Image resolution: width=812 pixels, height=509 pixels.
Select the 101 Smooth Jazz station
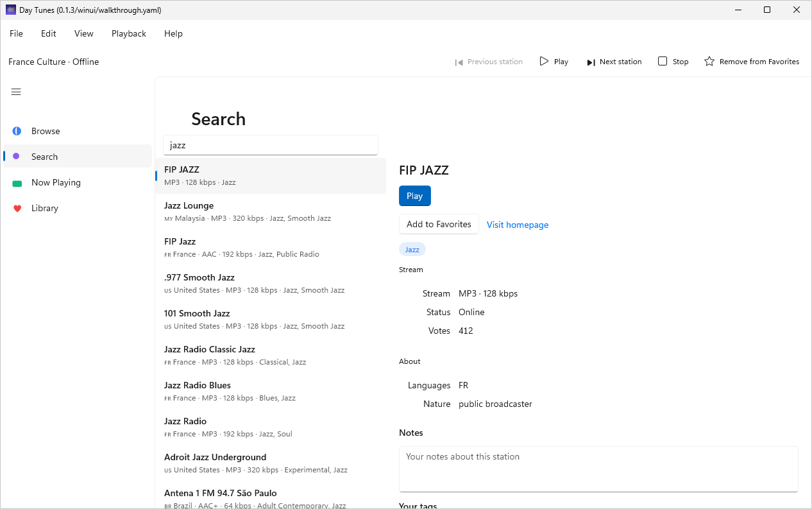[271, 320]
